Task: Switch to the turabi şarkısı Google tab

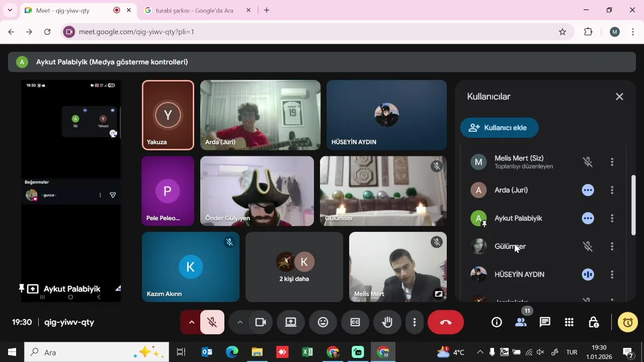Action: 198,10
